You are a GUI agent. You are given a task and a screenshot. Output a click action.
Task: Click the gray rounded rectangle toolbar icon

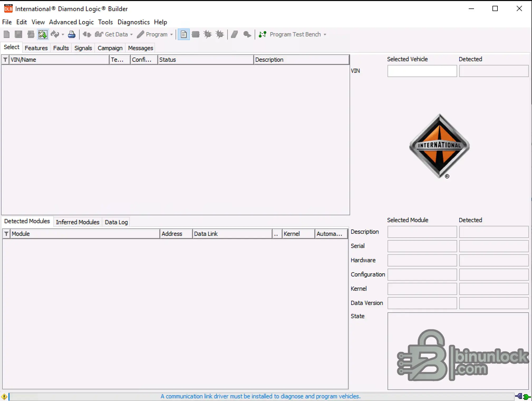tap(196, 34)
